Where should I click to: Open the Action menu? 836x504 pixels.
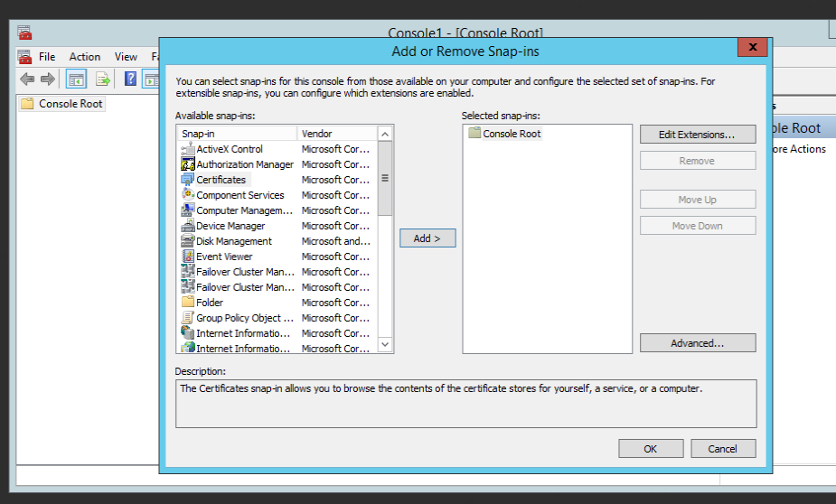(85, 57)
